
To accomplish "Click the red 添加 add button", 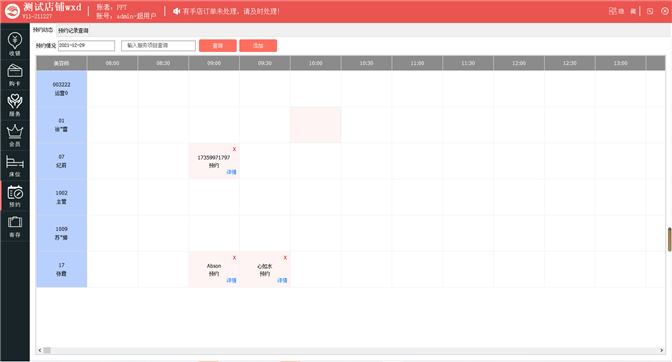I will point(258,45).
